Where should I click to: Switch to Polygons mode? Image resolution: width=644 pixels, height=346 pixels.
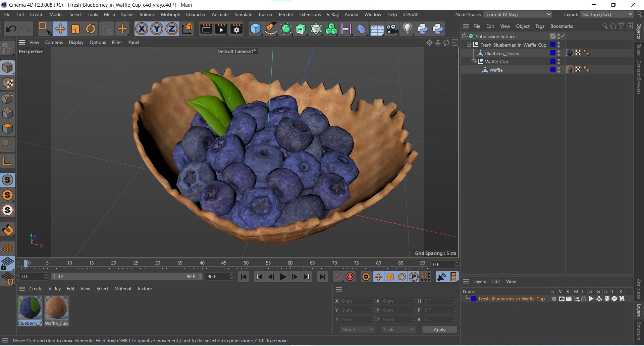[x=7, y=129]
